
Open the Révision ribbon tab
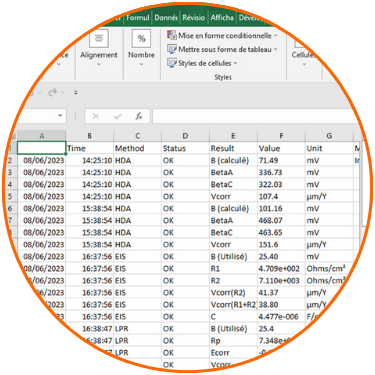pos(194,18)
